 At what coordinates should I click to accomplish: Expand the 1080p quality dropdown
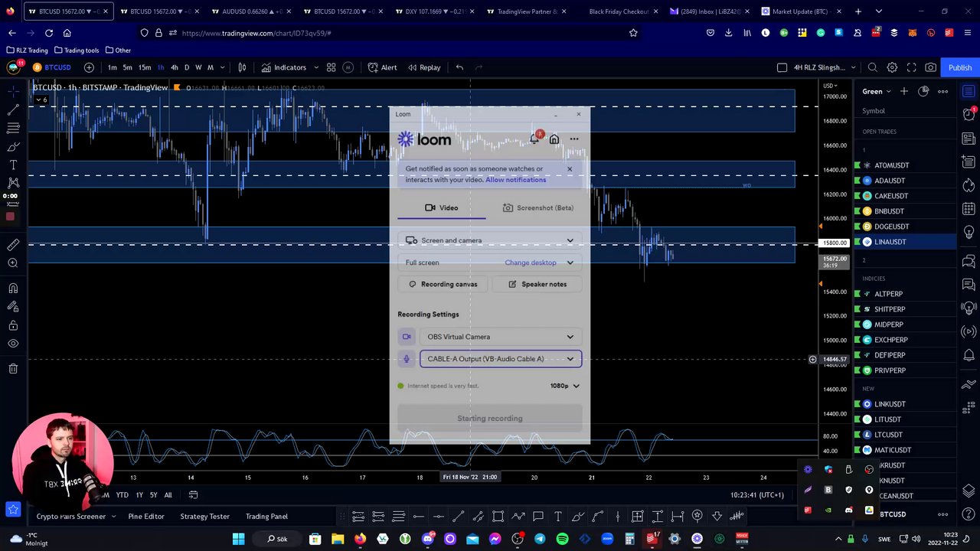coord(565,386)
